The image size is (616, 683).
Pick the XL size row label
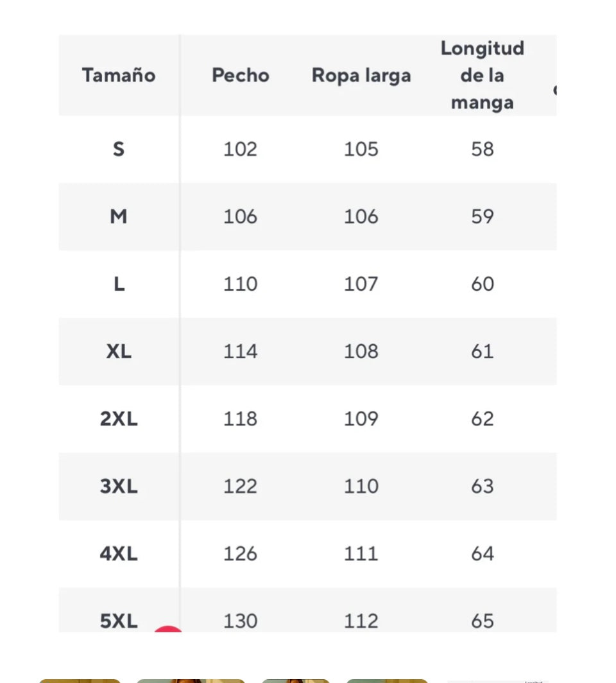tap(119, 352)
